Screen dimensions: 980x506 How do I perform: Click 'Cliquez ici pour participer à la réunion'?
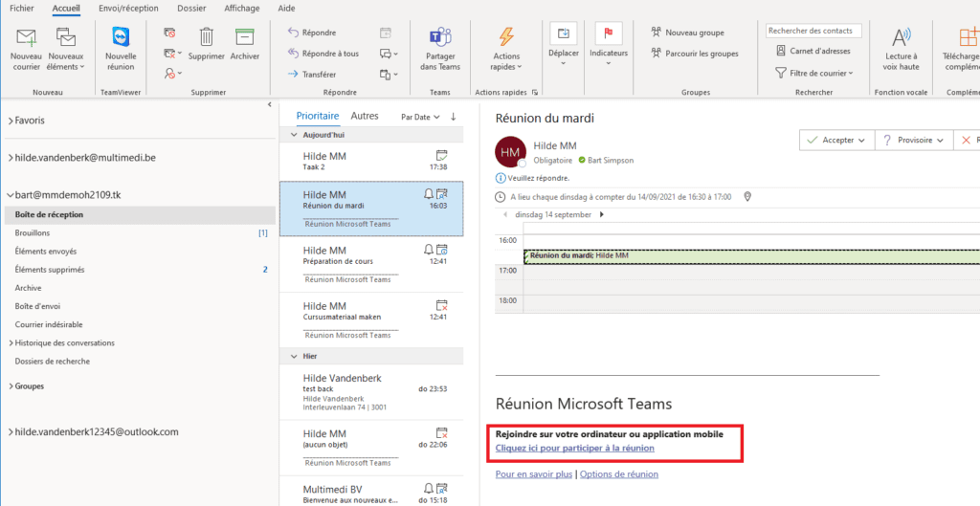(575, 448)
